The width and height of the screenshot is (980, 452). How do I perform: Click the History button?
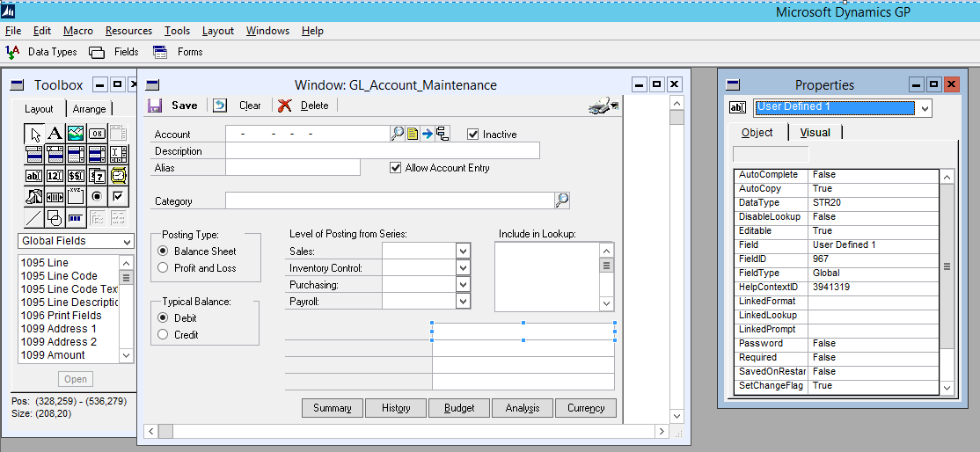396,408
